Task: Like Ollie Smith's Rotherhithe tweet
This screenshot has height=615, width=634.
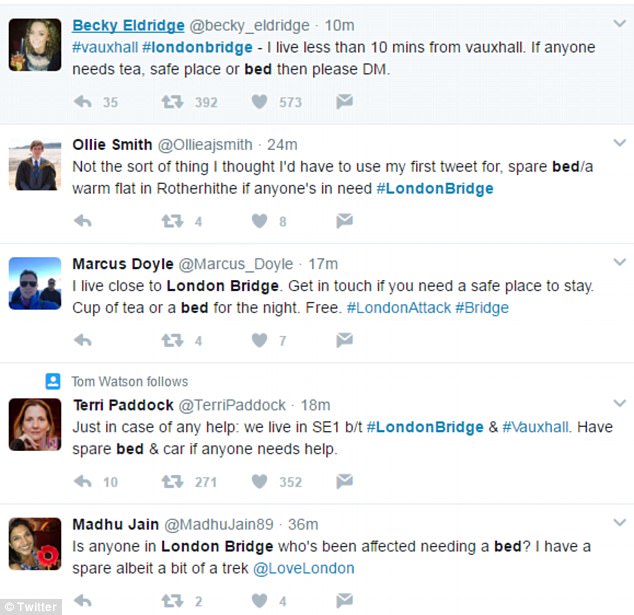Action: pyautogui.click(x=260, y=221)
